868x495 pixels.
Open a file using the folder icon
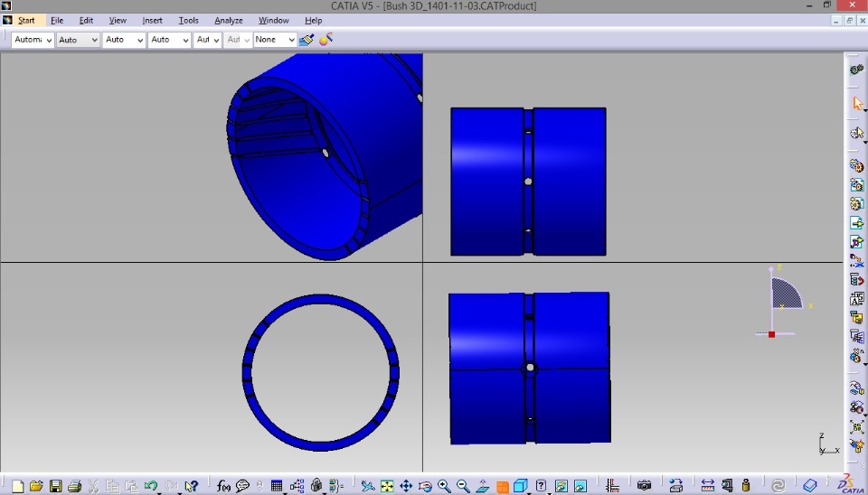pyautogui.click(x=36, y=486)
